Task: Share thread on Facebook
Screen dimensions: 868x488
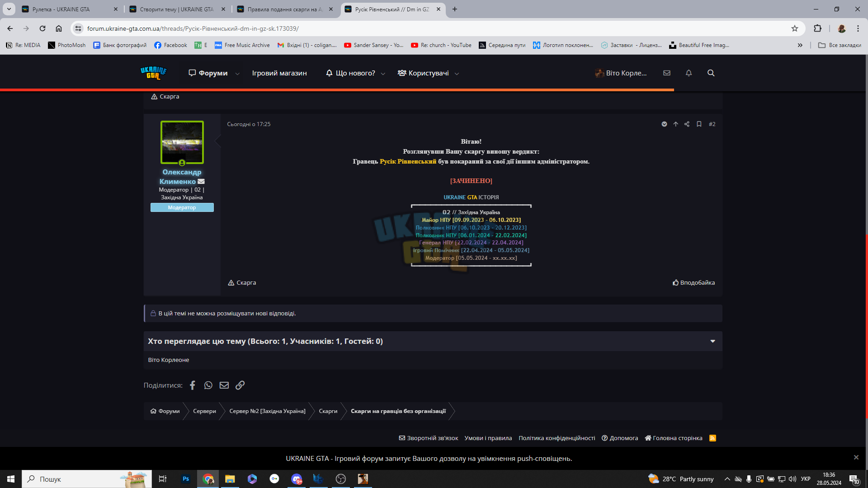Action: point(193,385)
